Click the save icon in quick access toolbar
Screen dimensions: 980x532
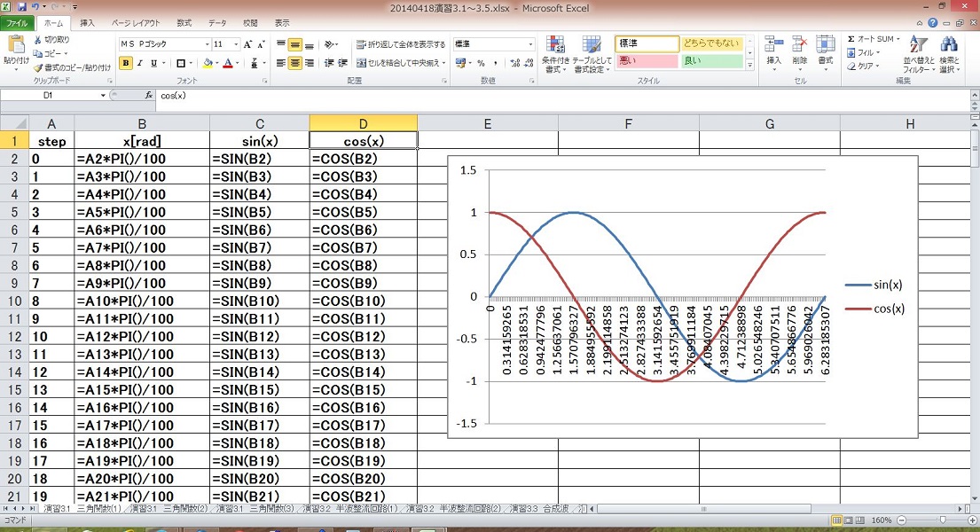pyautogui.click(x=20, y=7)
